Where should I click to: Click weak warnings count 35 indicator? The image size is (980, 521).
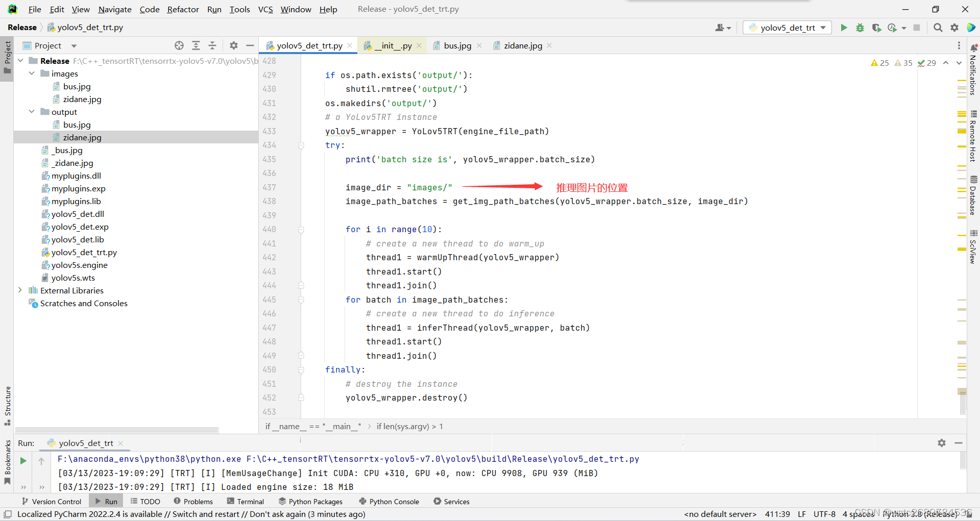903,63
